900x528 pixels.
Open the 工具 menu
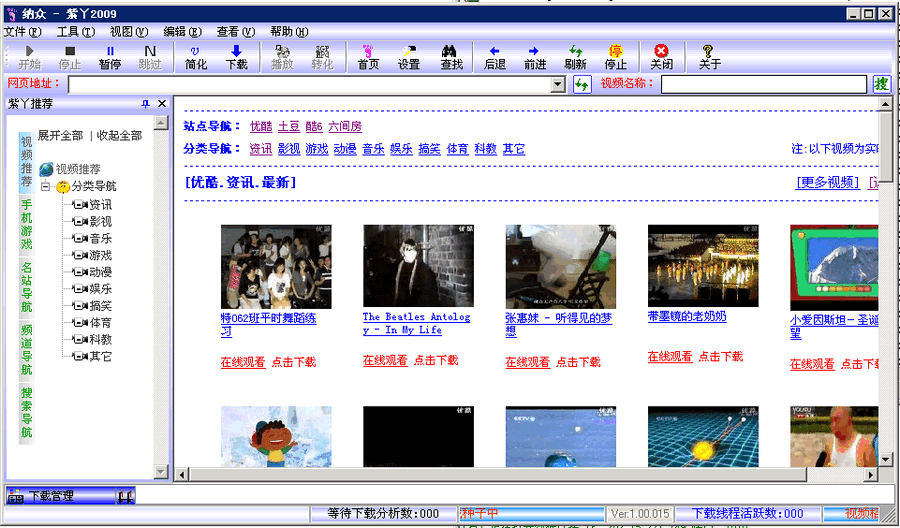click(x=75, y=32)
